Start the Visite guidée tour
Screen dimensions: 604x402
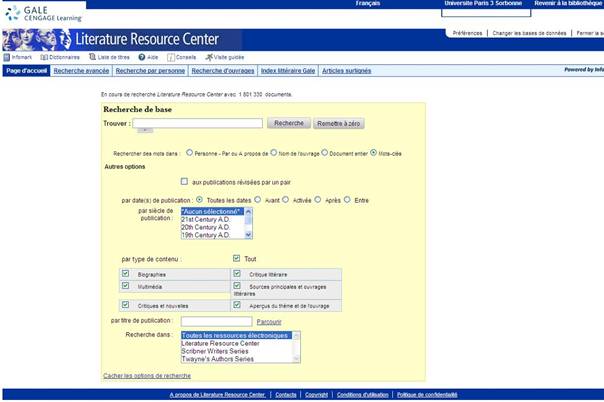[x=224, y=57]
